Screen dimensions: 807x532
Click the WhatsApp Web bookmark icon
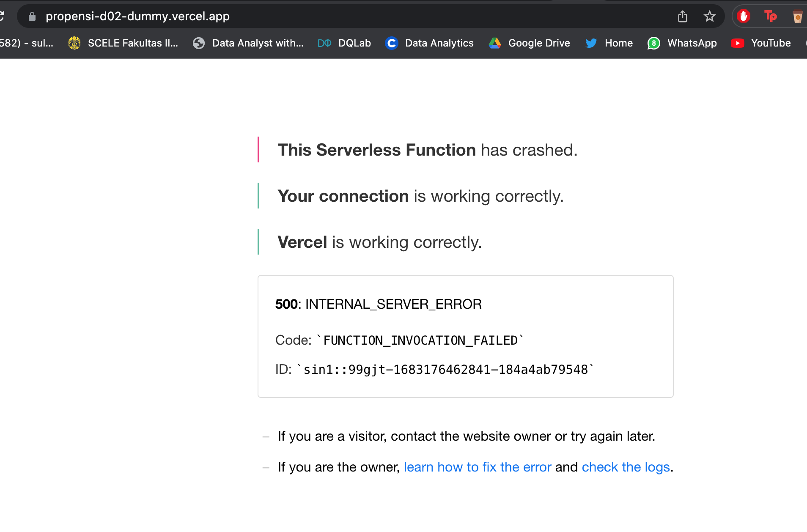[x=653, y=43]
